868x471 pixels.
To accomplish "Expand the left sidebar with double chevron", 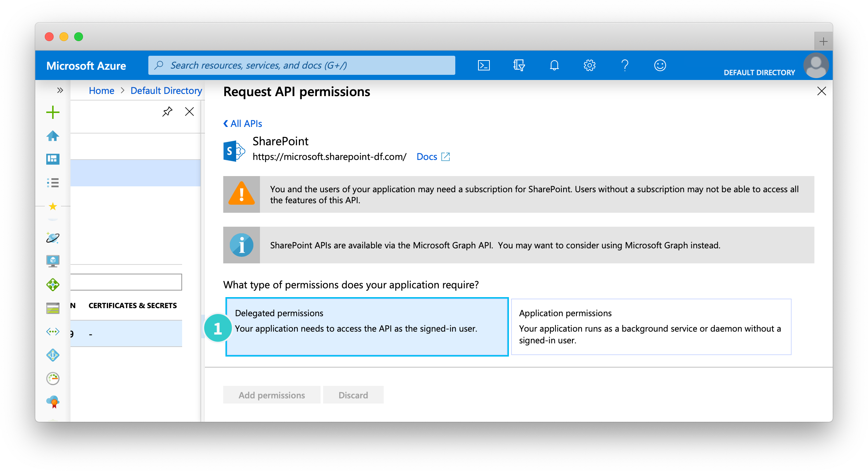I will point(60,90).
